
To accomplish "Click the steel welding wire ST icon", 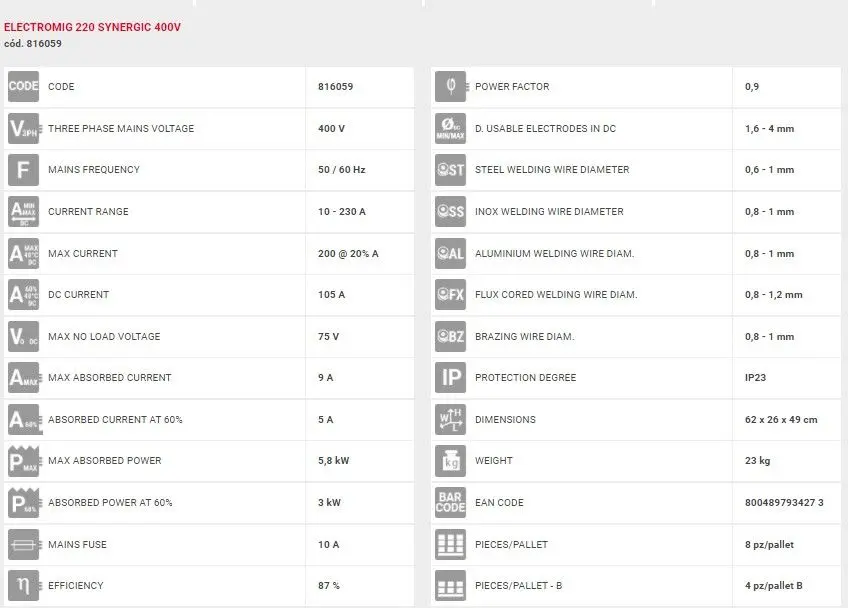I will pos(450,170).
